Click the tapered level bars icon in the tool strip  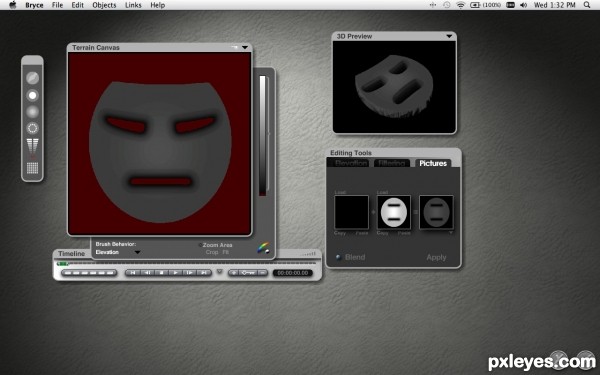(33, 146)
